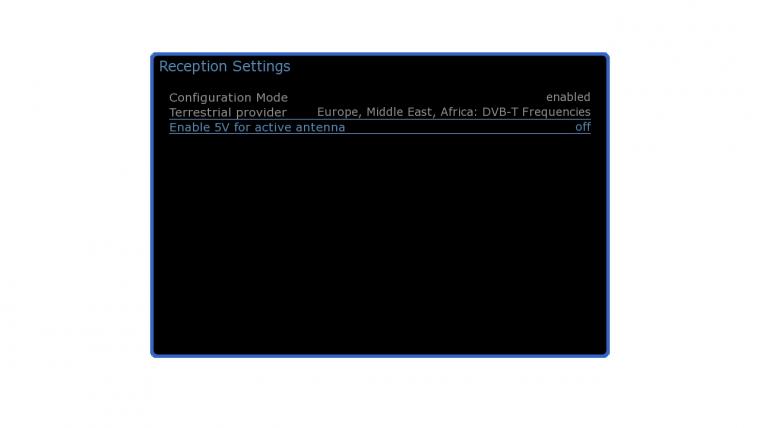
Task: Click the underline beneath the Terrestrial provider row
Action: 380,119
